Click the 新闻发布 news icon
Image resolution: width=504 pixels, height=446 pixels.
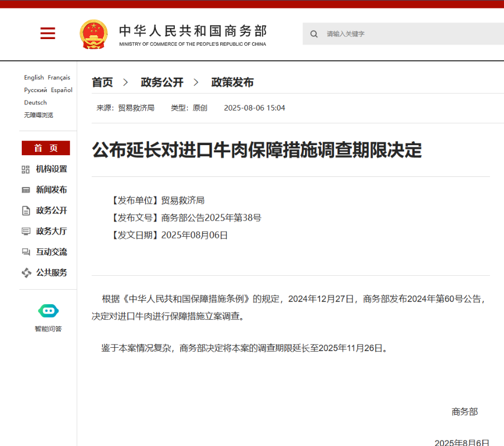coord(26,190)
